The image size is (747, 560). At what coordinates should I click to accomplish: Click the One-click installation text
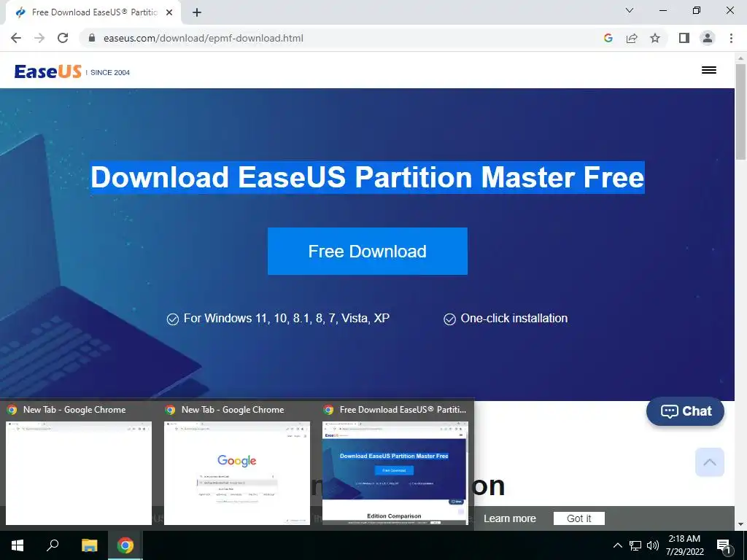coord(514,318)
